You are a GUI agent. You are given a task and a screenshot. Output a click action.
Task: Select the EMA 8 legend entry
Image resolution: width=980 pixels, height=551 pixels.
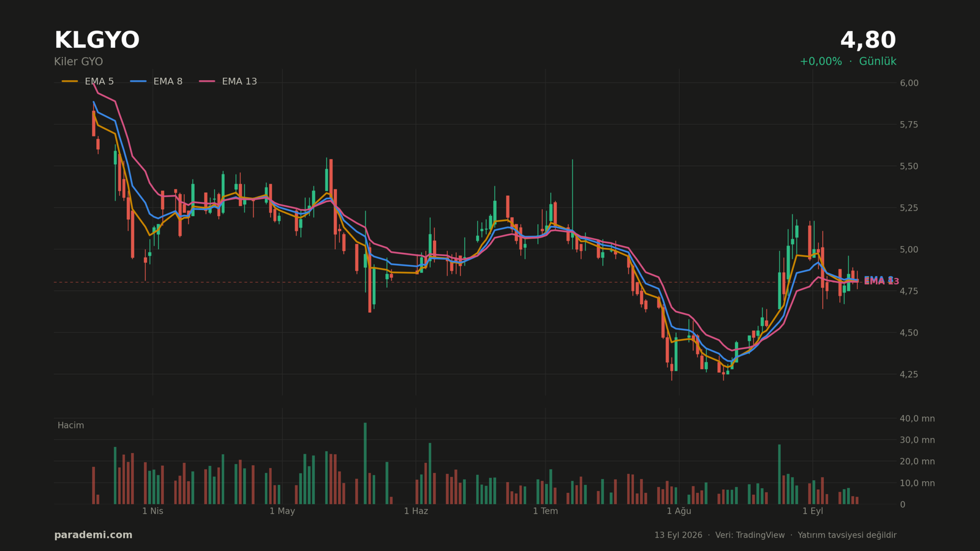point(156,81)
